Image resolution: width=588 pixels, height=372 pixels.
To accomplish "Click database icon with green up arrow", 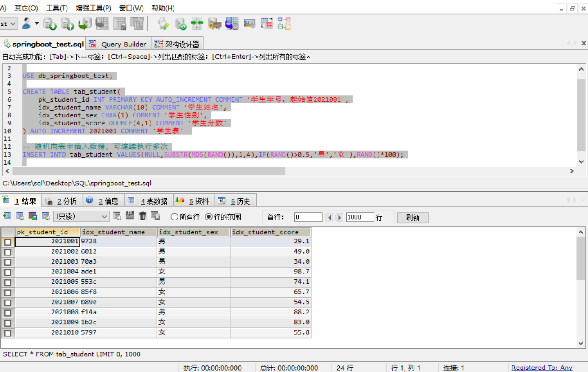I will [67, 23].
